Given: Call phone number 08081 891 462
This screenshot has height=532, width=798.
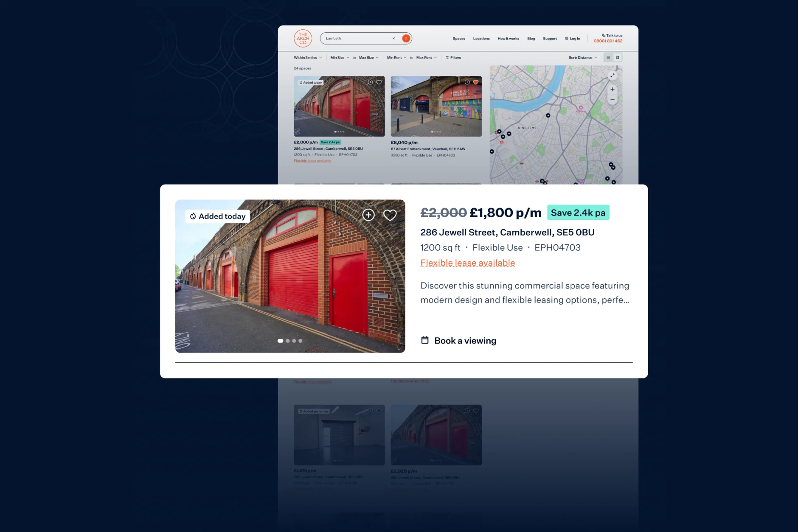Looking at the screenshot, I should (x=608, y=41).
